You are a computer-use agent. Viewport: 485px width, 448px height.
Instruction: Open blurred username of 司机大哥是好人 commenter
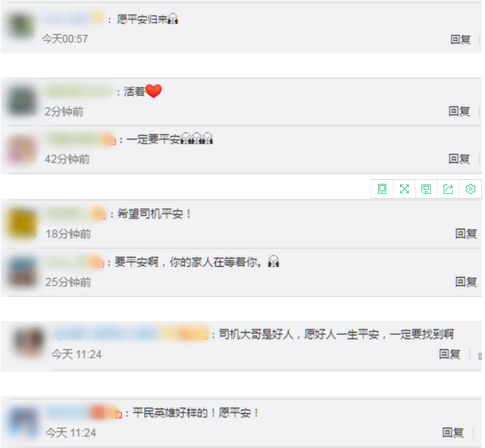(x=130, y=334)
